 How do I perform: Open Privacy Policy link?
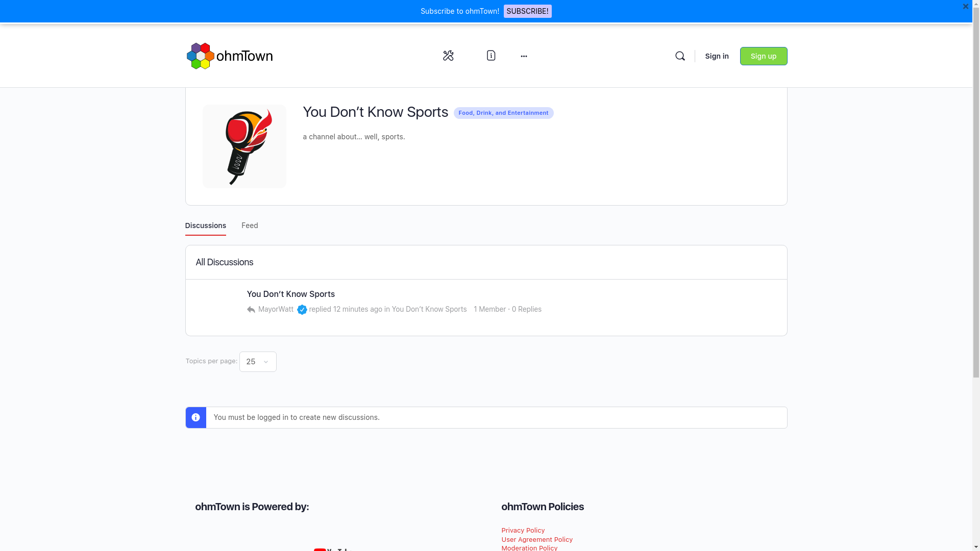(x=523, y=531)
